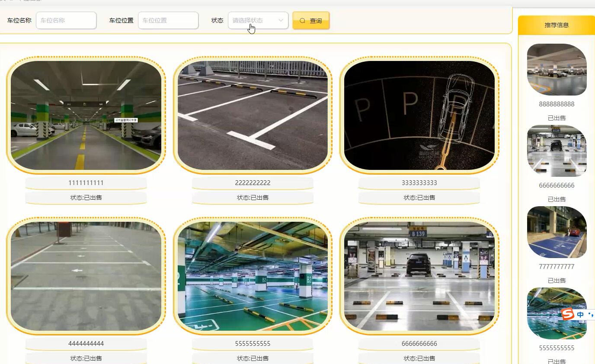This screenshot has width=595, height=364.
Task: Click 状态:已出售 under 3333333333
Action: [x=419, y=198]
